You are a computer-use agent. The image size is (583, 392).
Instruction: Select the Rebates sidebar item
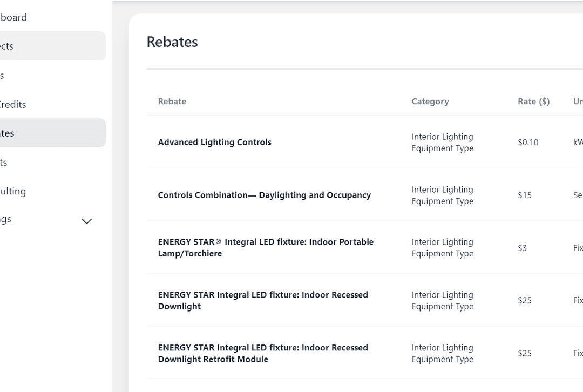(x=8, y=133)
